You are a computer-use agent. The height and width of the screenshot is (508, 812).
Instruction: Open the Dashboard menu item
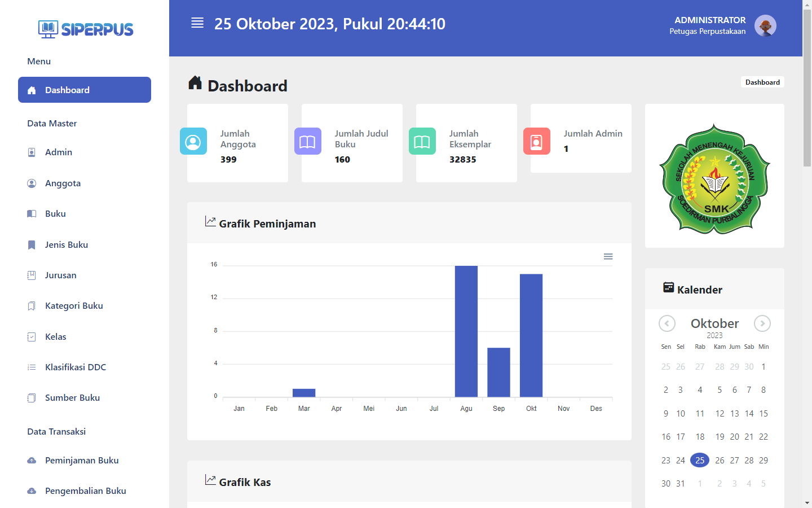85,90
